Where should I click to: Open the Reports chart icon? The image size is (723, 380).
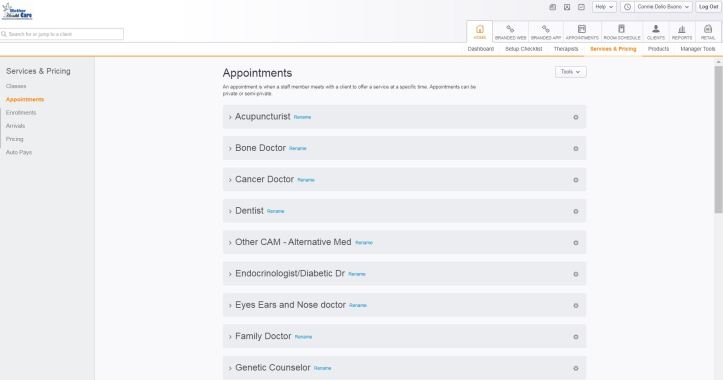click(682, 30)
